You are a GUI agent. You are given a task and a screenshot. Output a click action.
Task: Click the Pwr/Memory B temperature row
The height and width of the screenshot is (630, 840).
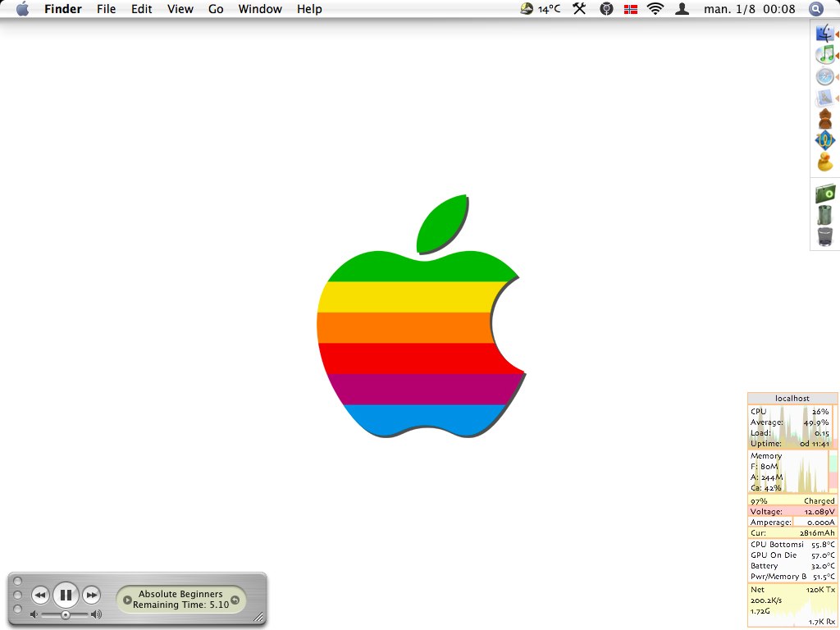tap(792, 577)
